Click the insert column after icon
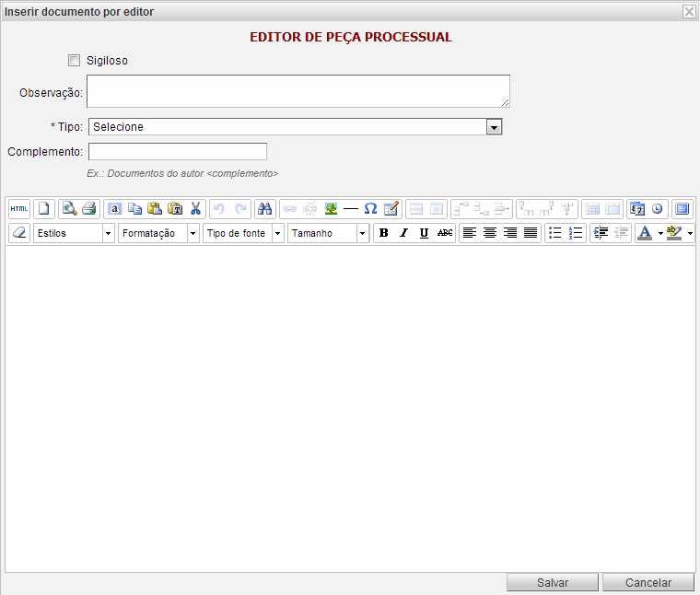The height and width of the screenshot is (595, 700). tap(547, 208)
